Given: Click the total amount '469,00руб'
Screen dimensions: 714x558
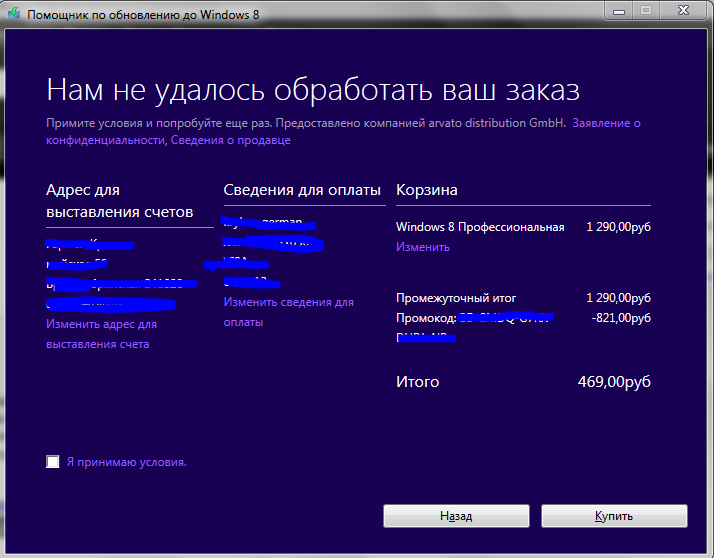Looking at the screenshot, I should pos(614,381).
